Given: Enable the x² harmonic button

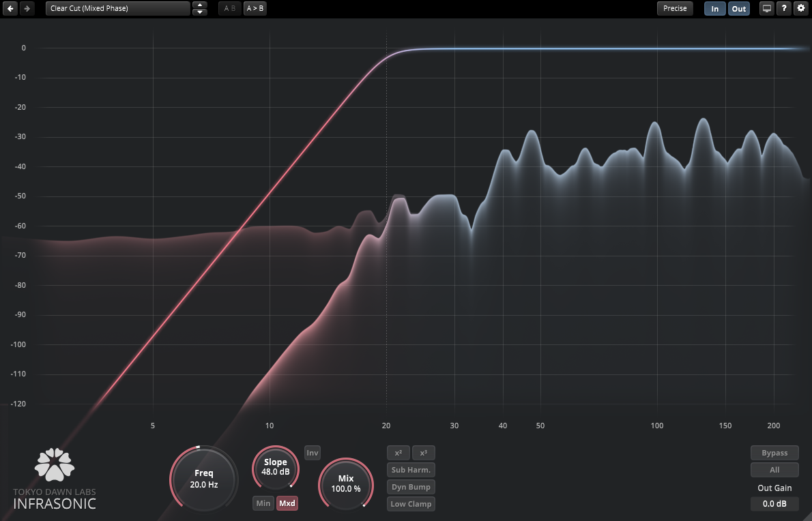Looking at the screenshot, I should 398,453.
